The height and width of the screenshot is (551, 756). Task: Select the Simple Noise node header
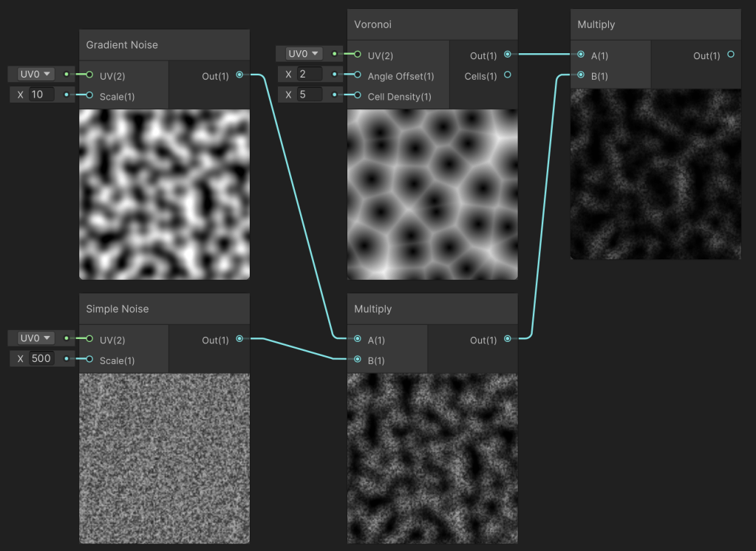point(164,309)
